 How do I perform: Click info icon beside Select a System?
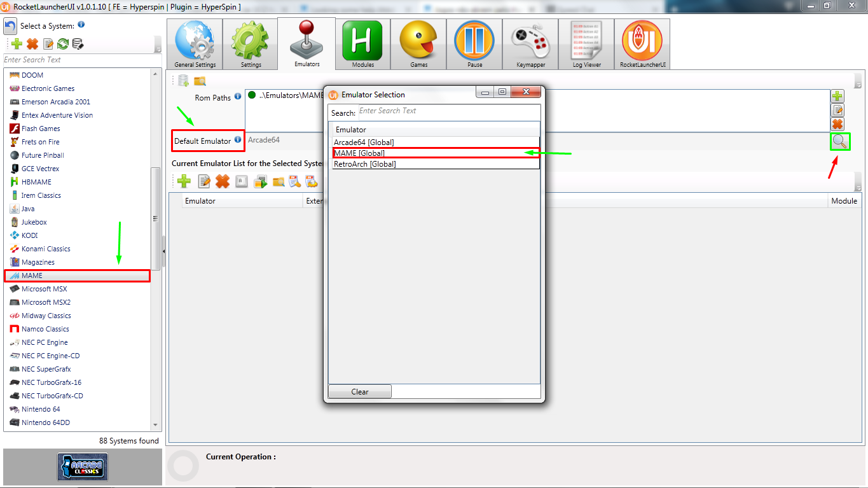click(81, 25)
